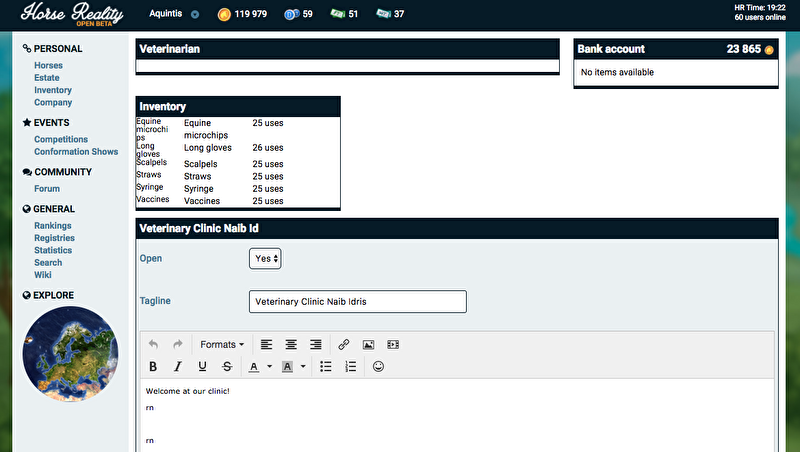The width and height of the screenshot is (800, 452).
Task: Click the insert image icon
Action: [368, 344]
